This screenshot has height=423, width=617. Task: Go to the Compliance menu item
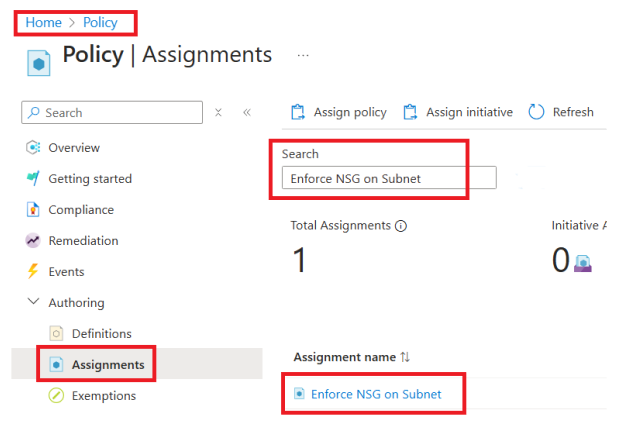[x=81, y=210]
